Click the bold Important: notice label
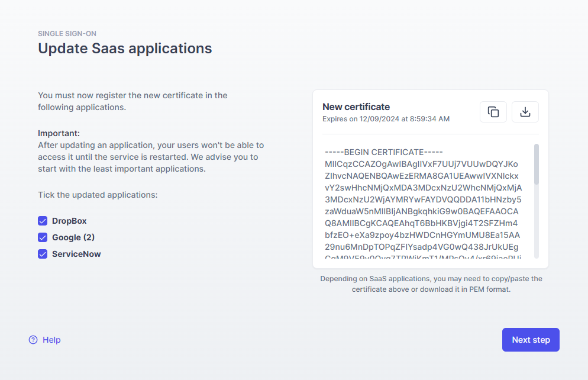 click(59, 133)
